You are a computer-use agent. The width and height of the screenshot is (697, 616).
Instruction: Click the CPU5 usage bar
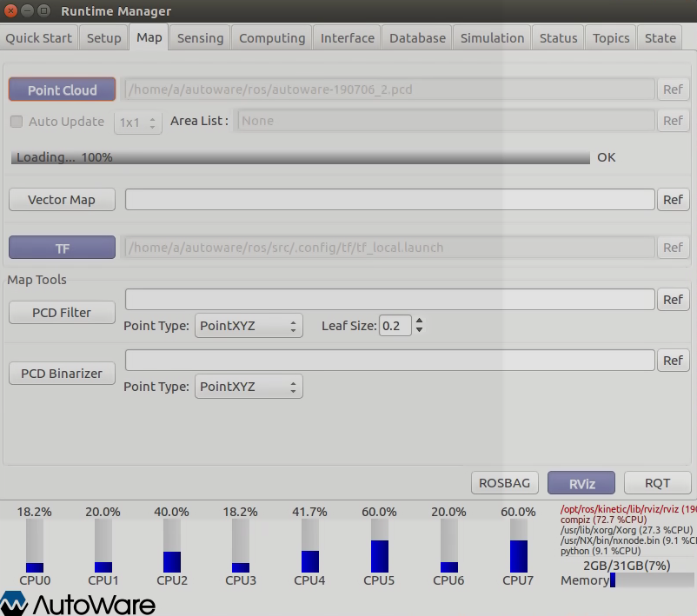click(380, 546)
